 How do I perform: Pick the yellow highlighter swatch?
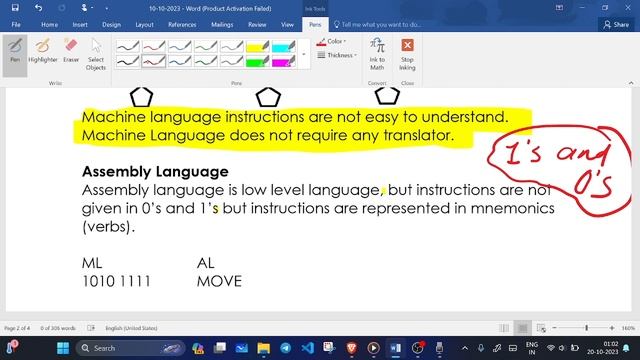click(258, 46)
